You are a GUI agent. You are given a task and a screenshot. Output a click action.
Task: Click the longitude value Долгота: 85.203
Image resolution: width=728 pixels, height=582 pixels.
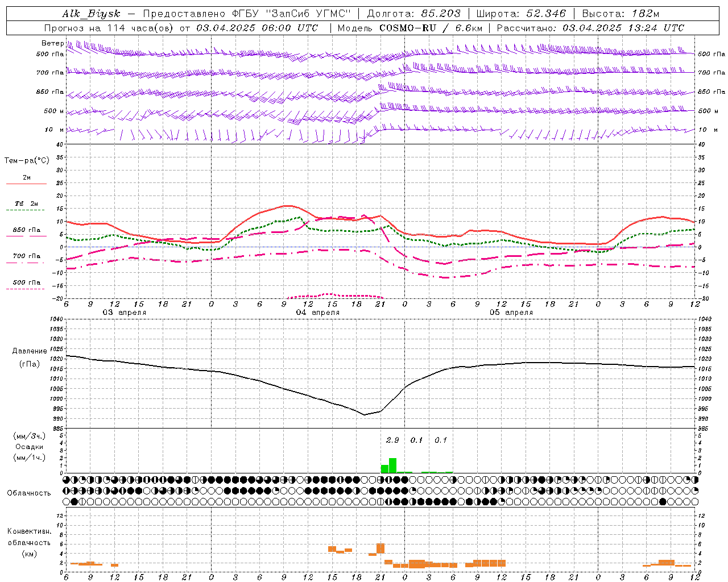click(414, 14)
